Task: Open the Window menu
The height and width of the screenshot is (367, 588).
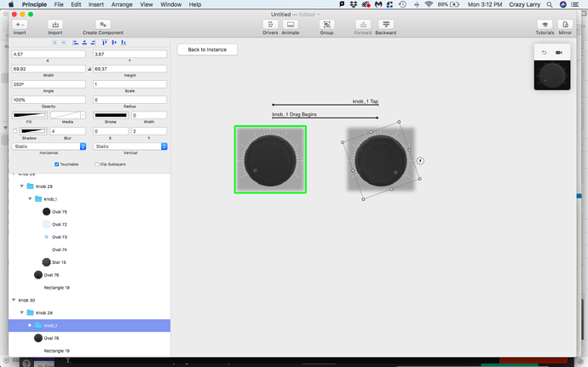Action: (170, 4)
